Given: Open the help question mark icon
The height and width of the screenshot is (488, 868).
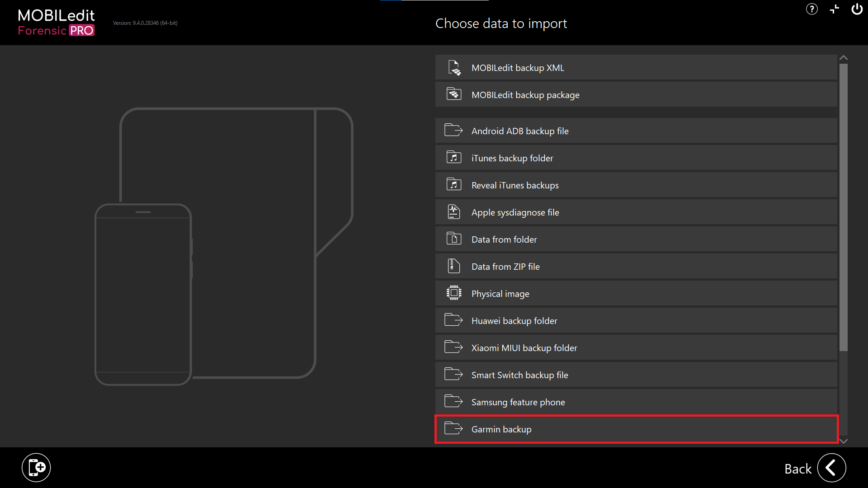Looking at the screenshot, I should click(811, 9).
